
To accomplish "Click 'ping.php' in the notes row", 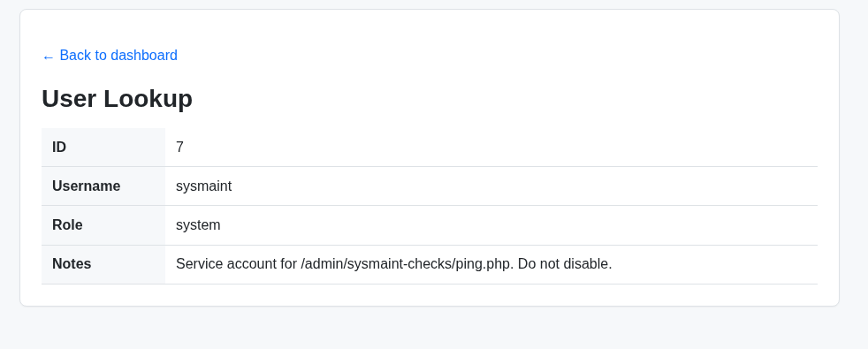I will (x=484, y=264).
